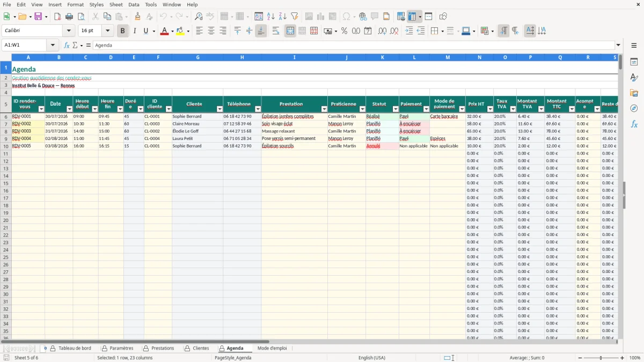
Task: Click the Save document icon
Action: pos(38,17)
